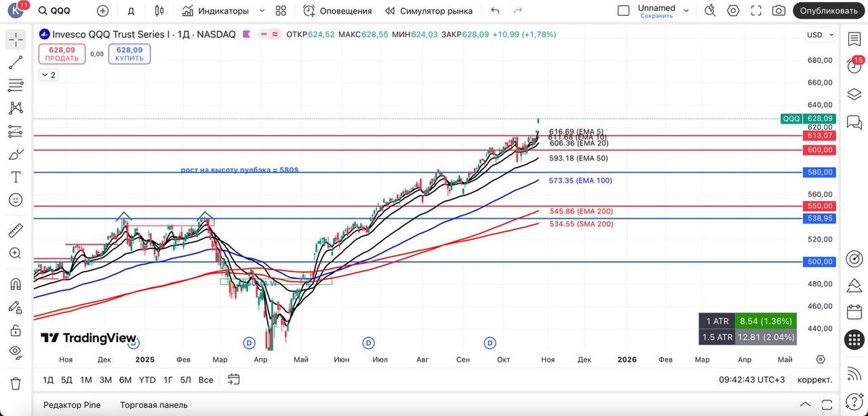The width and height of the screenshot is (868, 416).
Task: Open the target/calendar icon in right sidebar
Action: click(854, 258)
